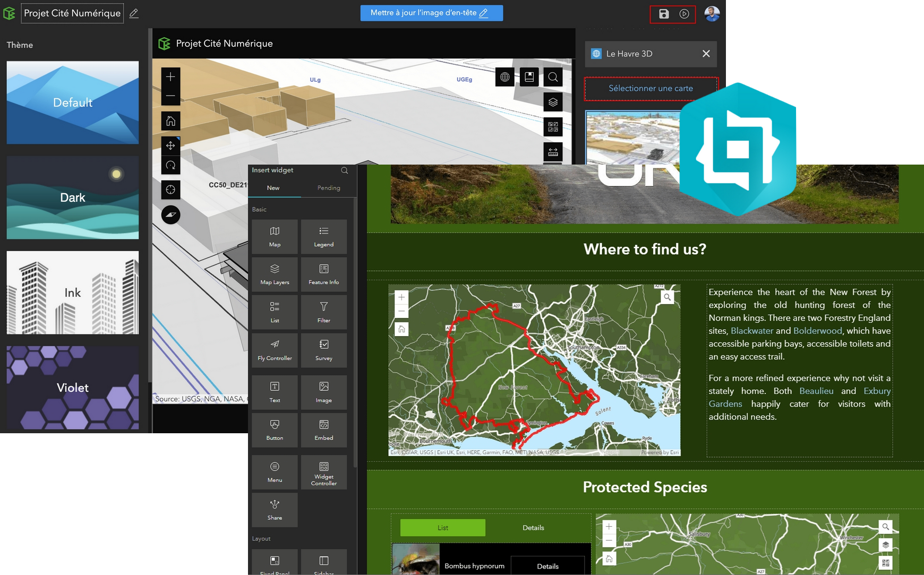The height and width of the screenshot is (575, 924).
Task: Zoom out on the 3D scene
Action: pyautogui.click(x=170, y=96)
